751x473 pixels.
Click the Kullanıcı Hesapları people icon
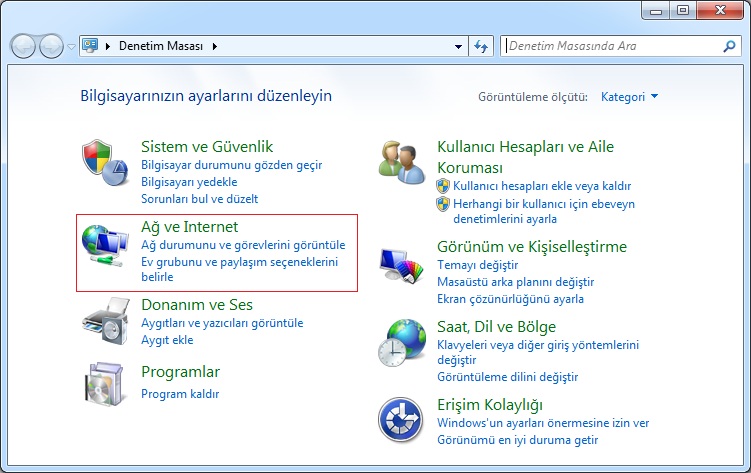click(402, 162)
